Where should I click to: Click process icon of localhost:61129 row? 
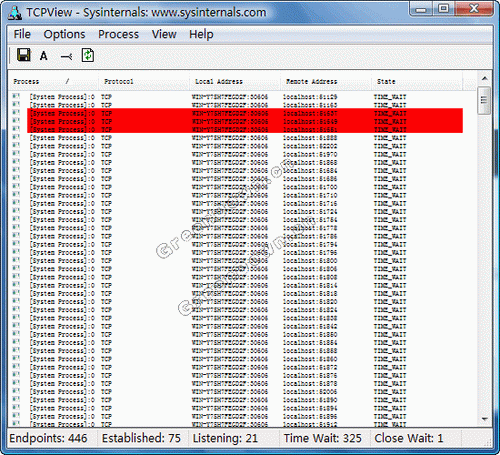click(16, 97)
